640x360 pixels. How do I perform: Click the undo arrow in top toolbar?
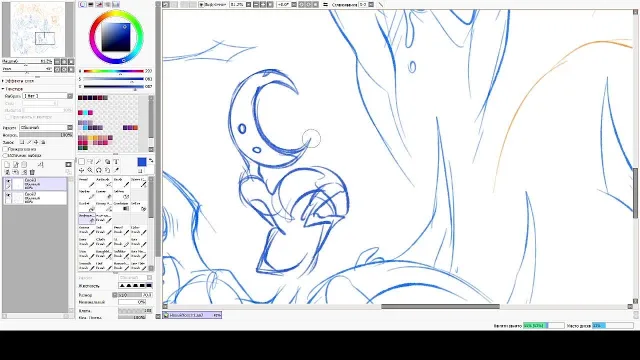166,4
